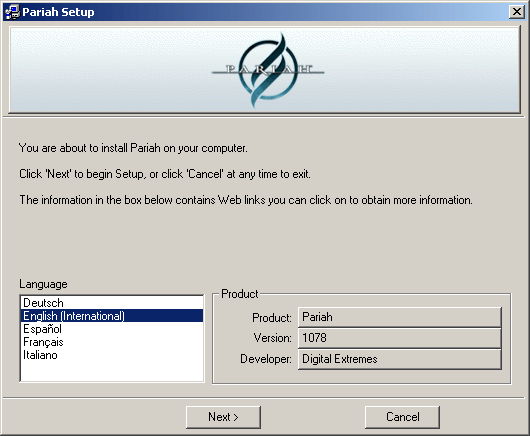Choose English (International) language

(112, 316)
